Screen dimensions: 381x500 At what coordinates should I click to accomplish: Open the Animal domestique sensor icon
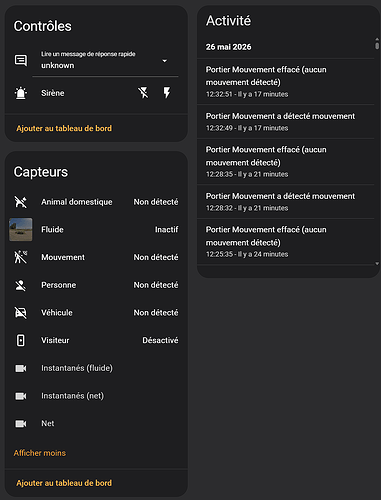[21, 202]
